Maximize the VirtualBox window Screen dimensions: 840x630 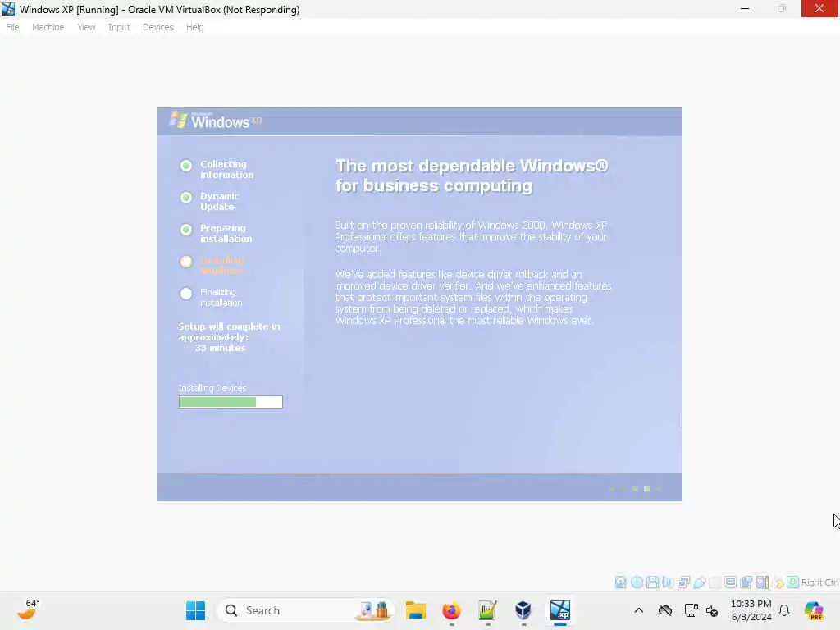click(782, 9)
